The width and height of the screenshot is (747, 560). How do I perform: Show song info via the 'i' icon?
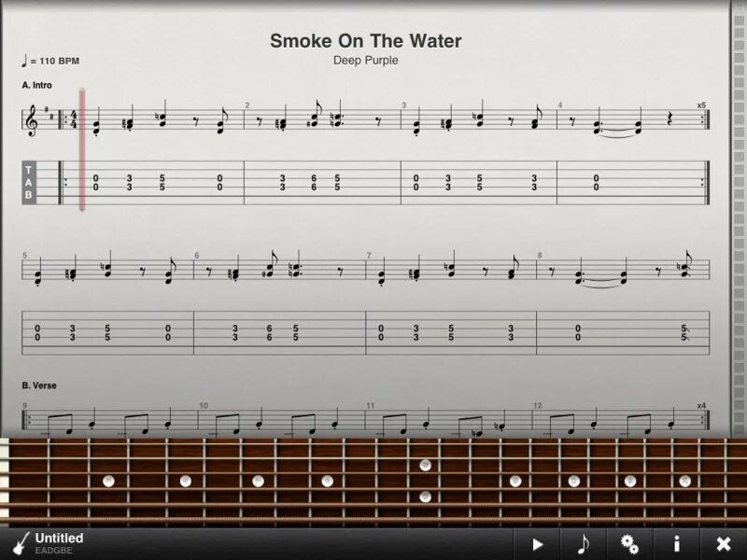676,544
